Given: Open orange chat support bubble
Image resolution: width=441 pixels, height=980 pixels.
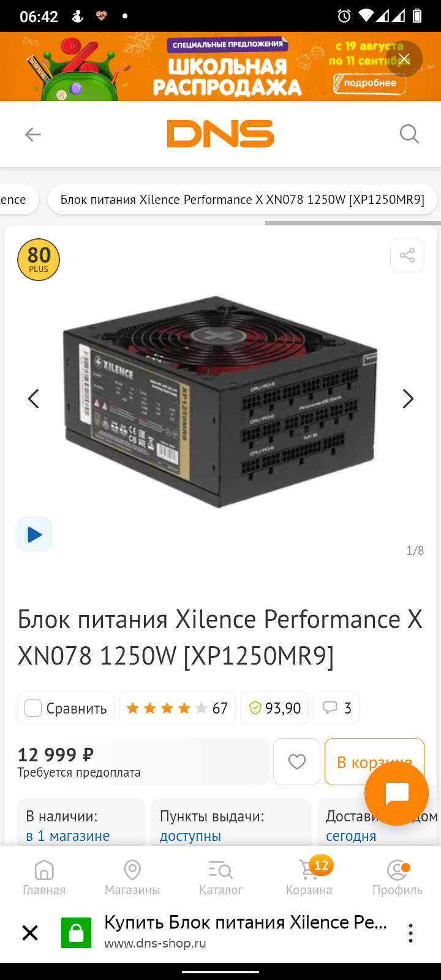Looking at the screenshot, I should tap(396, 793).
